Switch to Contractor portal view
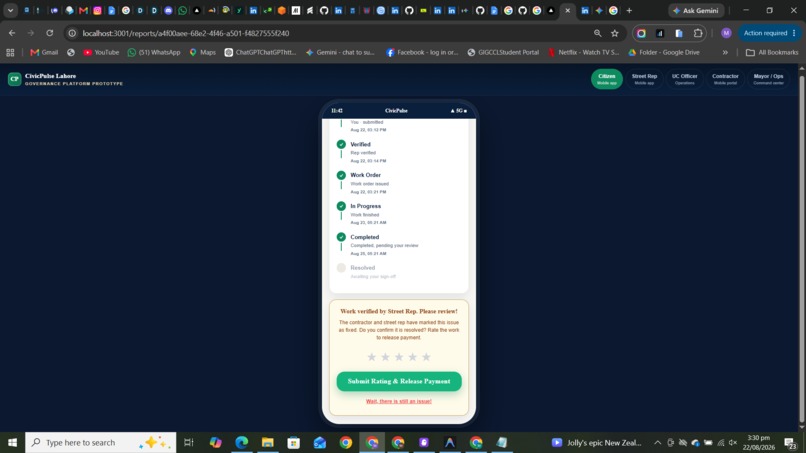This screenshot has width=806, height=453. point(725,79)
